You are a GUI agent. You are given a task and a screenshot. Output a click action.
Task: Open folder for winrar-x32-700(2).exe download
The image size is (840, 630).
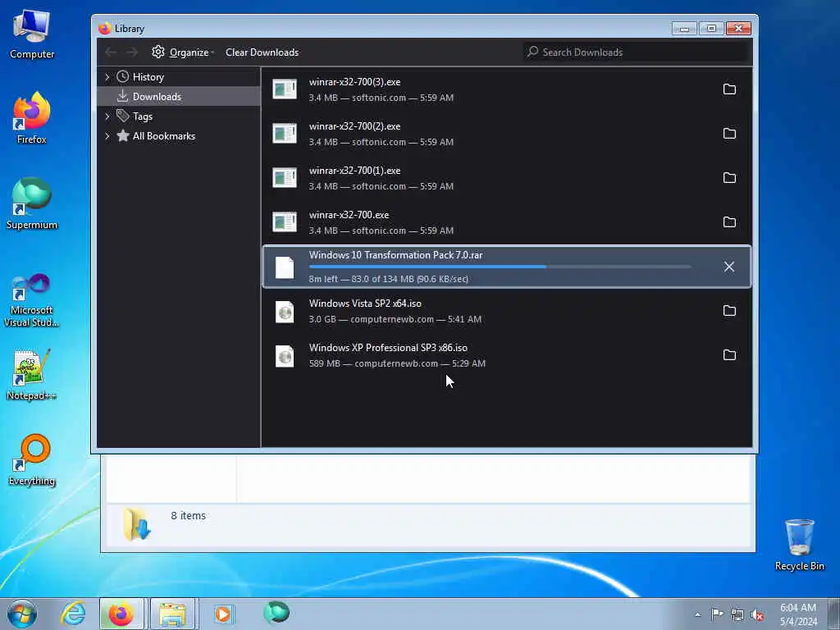pos(729,134)
